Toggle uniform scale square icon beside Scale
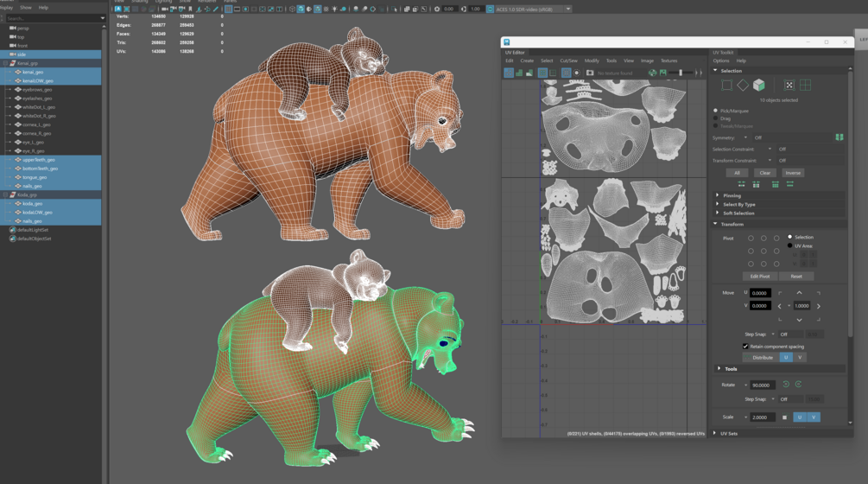The height and width of the screenshot is (484, 868). 784,417
